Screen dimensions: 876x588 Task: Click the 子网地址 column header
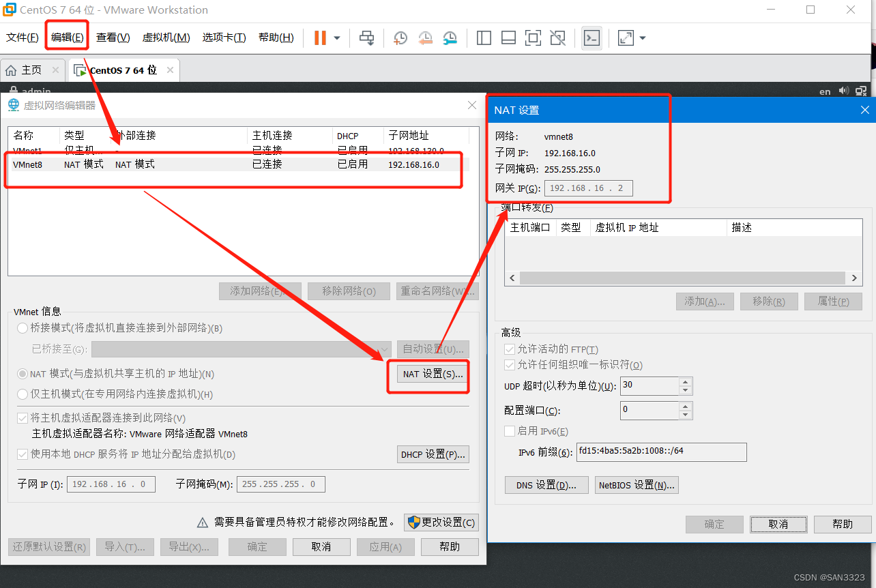(426, 135)
